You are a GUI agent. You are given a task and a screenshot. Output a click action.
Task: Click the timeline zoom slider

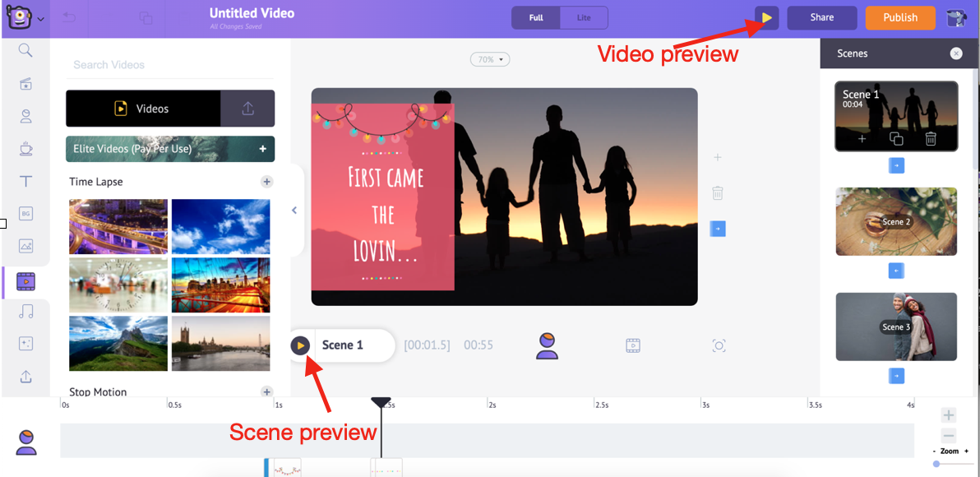(936, 464)
